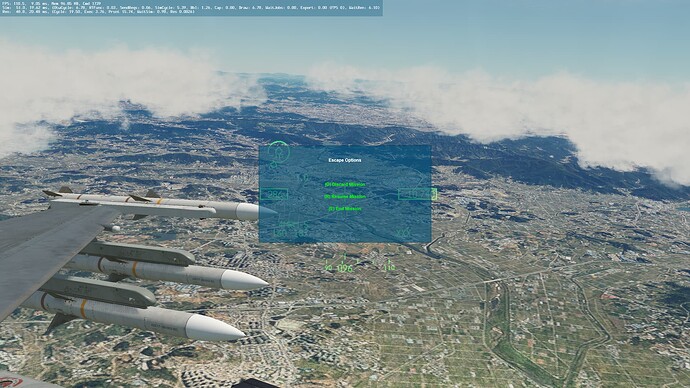This screenshot has width=690, height=388.
Task: Click the lowest missile white nose cone
Action: 216,327
